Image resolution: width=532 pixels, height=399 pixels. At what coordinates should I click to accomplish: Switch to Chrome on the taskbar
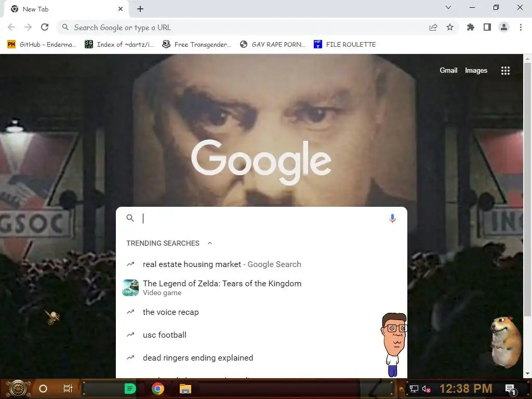pos(158,389)
